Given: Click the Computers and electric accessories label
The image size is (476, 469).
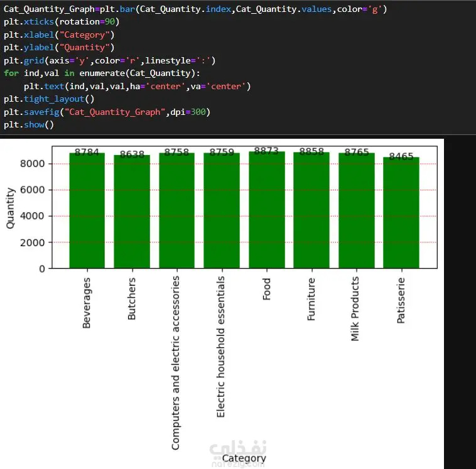Looking at the screenshot, I should (175, 363).
